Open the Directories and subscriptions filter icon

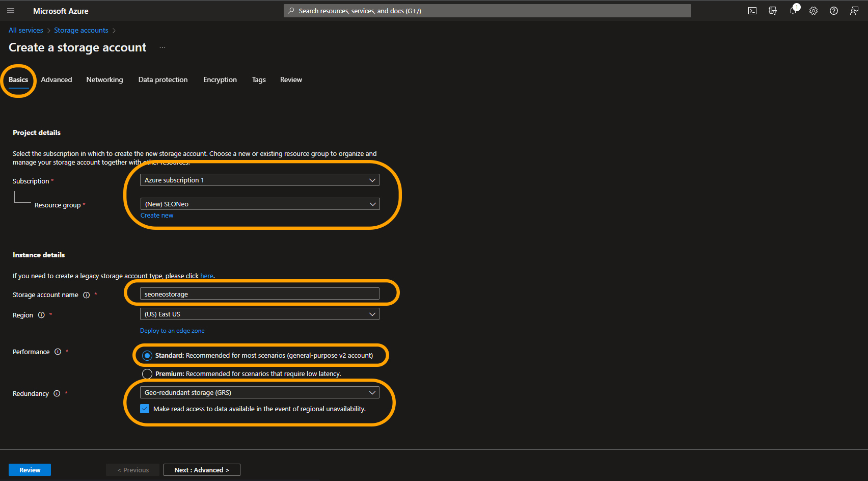tap(773, 11)
